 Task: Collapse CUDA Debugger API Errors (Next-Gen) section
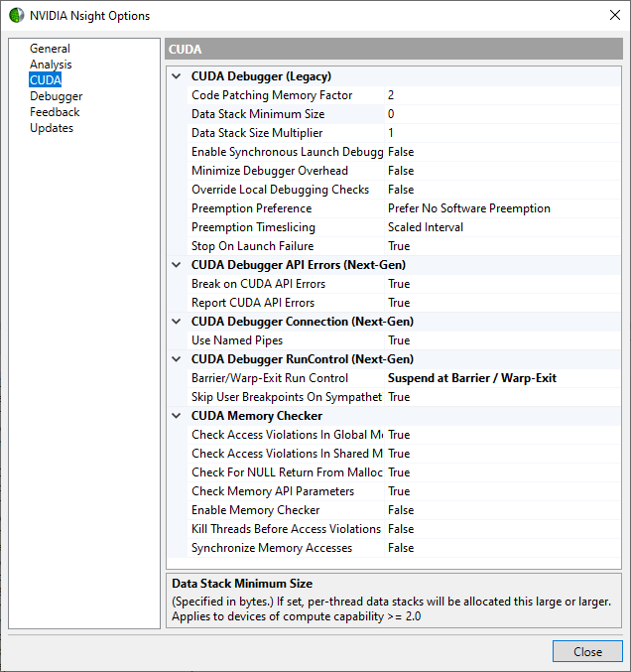[x=176, y=265]
